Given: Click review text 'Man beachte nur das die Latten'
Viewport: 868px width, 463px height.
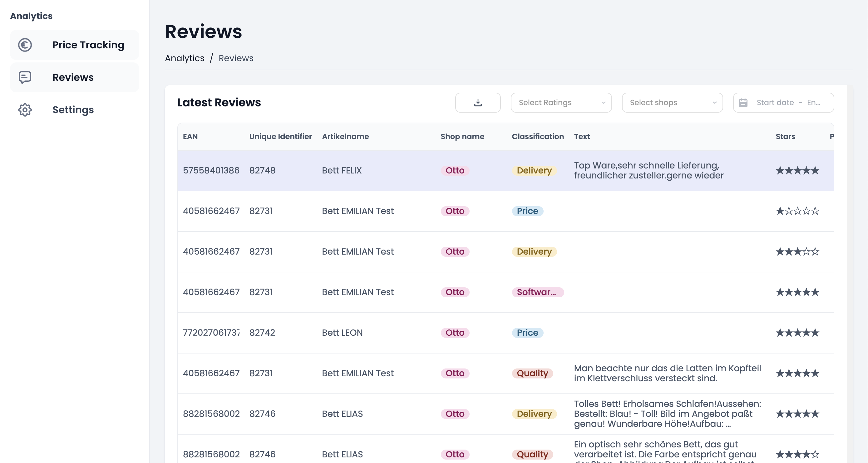Looking at the screenshot, I should [x=668, y=373].
